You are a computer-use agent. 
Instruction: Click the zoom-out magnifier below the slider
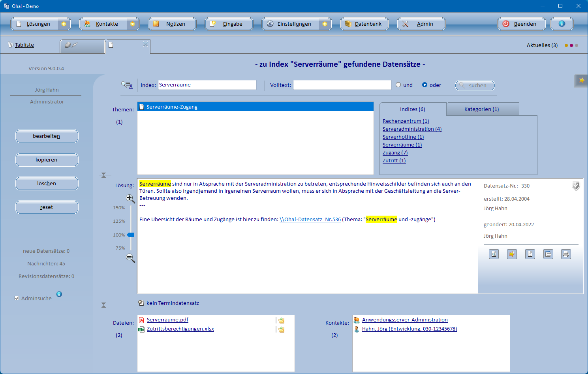click(x=130, y=258)
